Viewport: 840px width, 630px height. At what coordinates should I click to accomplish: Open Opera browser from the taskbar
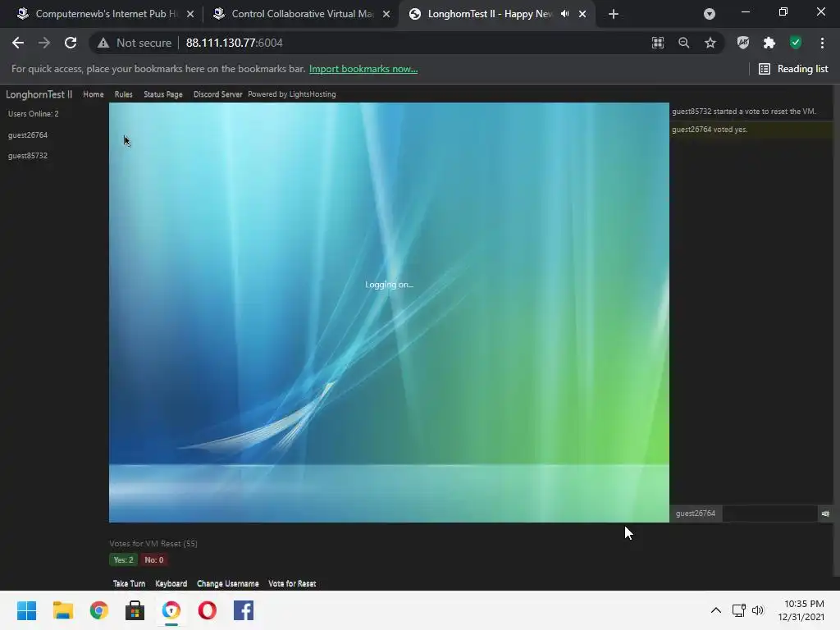(x=208, y=610)
